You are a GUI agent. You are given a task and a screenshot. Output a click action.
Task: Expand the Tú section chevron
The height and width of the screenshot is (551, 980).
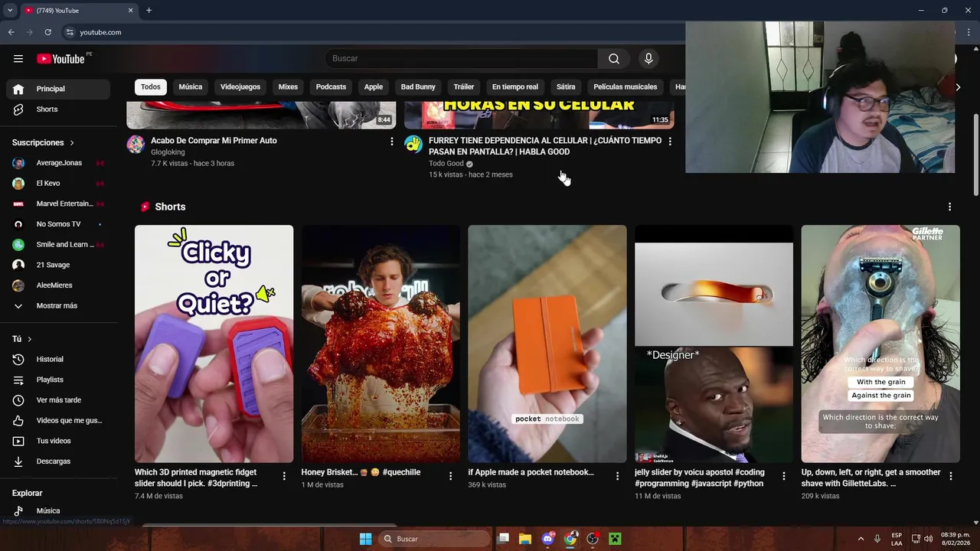30,339
